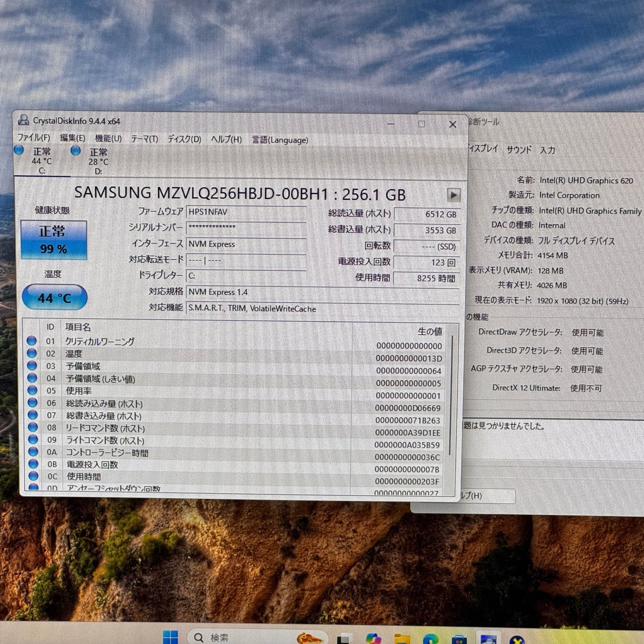Click the interface field NVM Express
644x644 pixels.
point(246,244)
